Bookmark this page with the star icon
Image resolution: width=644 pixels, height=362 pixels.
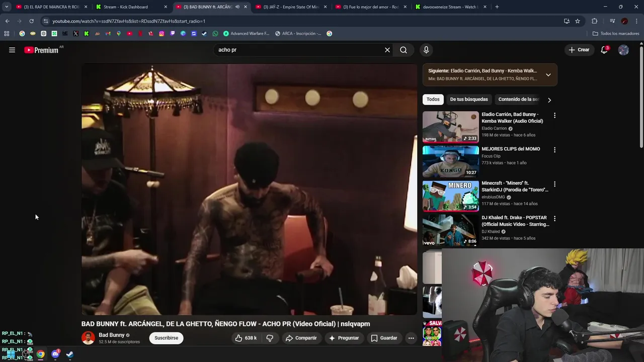[578, 21]
